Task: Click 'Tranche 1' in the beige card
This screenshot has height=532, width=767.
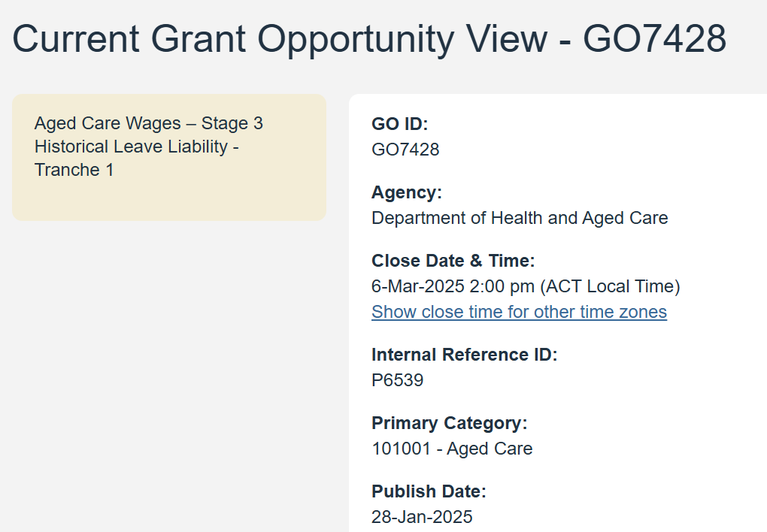Action: (74, 170)
